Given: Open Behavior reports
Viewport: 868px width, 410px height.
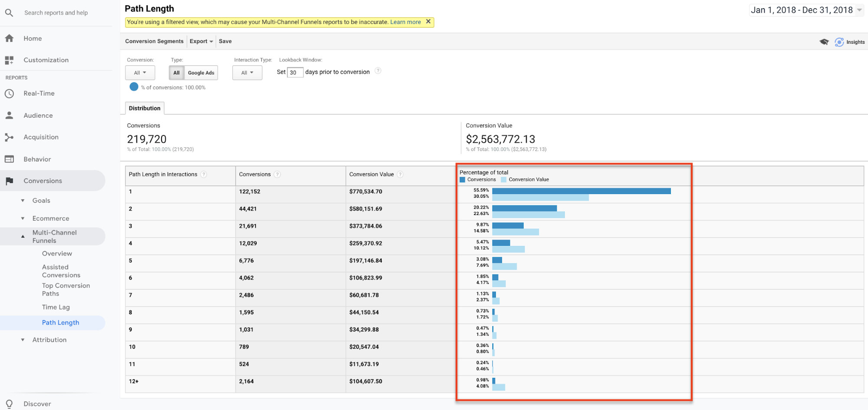Looking at the screenshot, I should click(x=37, y=159).
